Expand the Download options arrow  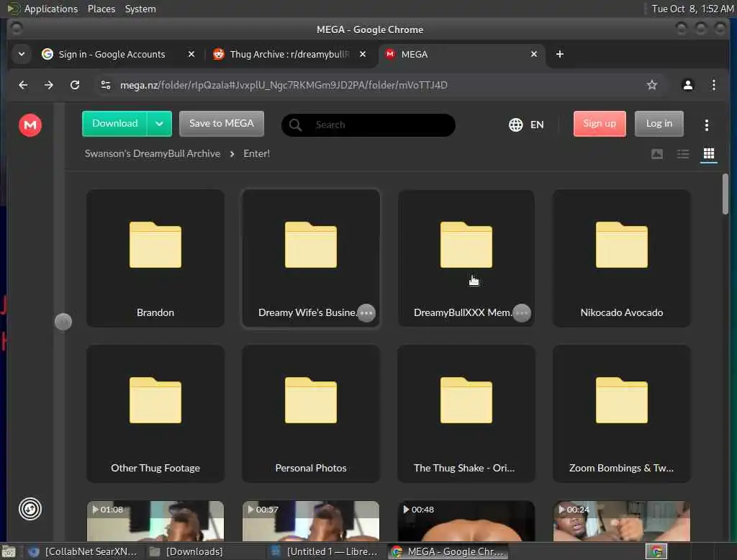(x=159, y=124)
